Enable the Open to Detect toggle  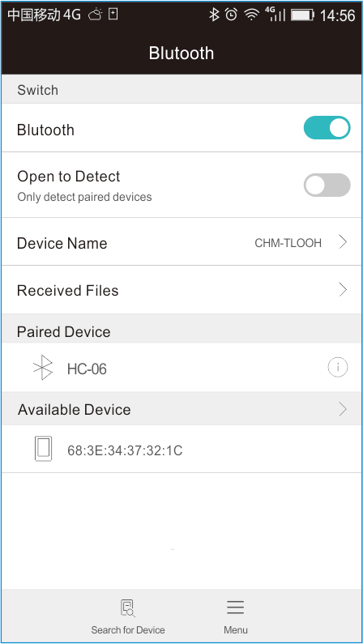[x=327, y=186]
